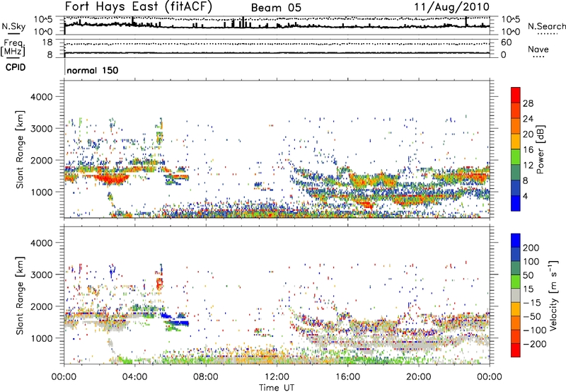Image resolution: width=566 pixels, height=392 pixels.
Task: Click the '4' Power scale value
Action: pos(526,197)
